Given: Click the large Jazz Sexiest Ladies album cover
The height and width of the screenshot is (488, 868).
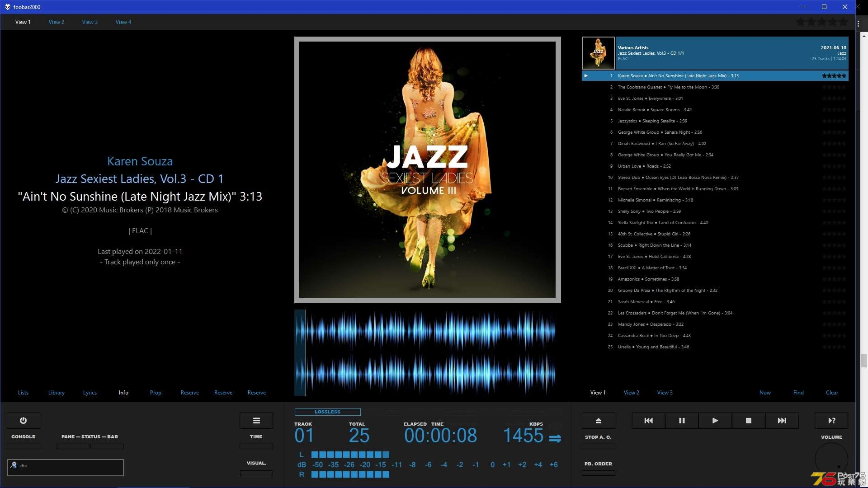Looking at the screenshot, I should (x=427, y=169).
